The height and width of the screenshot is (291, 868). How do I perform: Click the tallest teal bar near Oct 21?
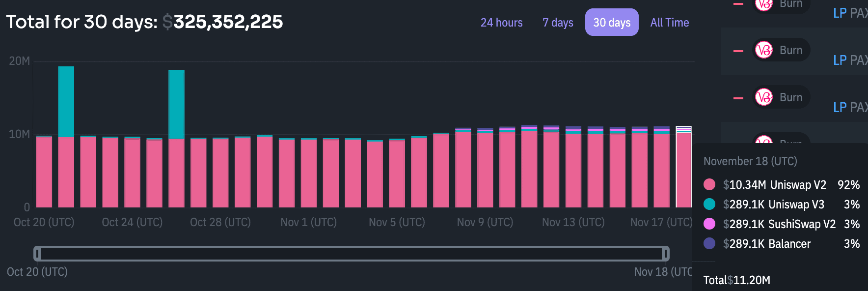tap(66, 101)
